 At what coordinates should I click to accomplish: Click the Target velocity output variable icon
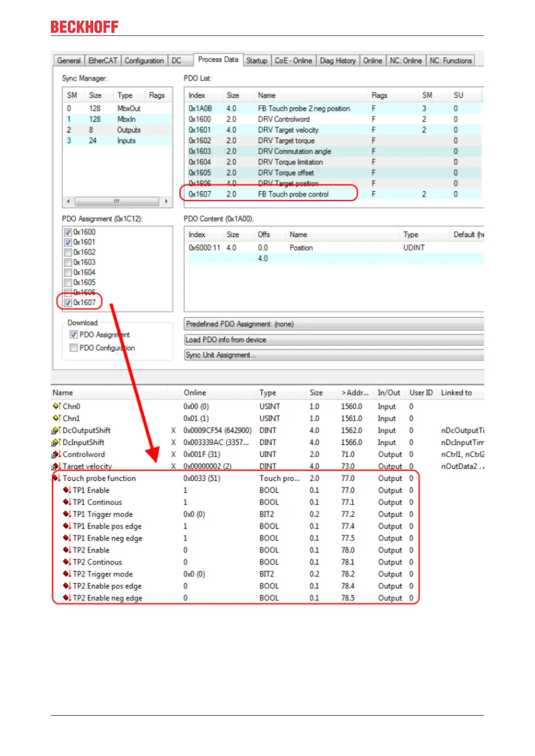tap(56, 466)
